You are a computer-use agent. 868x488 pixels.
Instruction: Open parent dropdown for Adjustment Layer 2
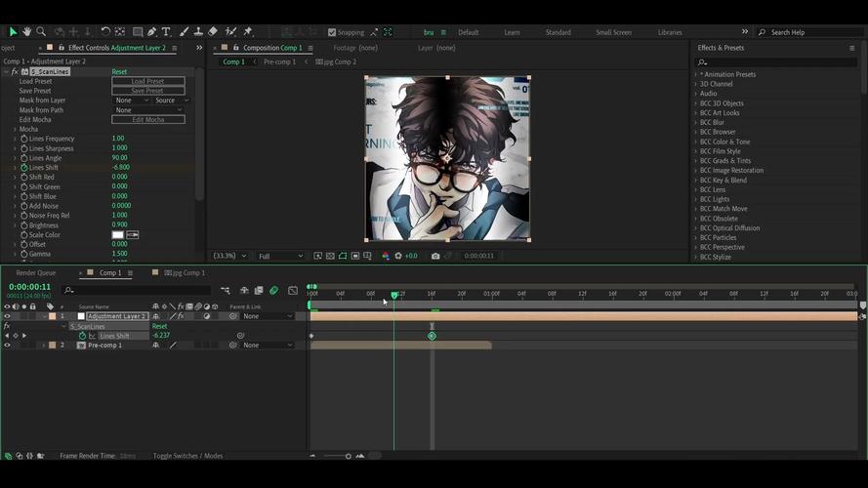[x=268, y=316]
